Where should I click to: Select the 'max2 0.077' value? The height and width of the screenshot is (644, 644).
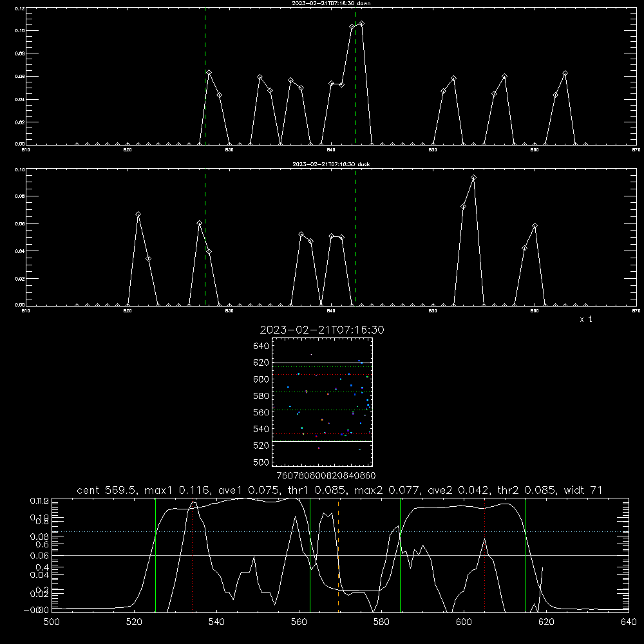[x=386, y=490]
